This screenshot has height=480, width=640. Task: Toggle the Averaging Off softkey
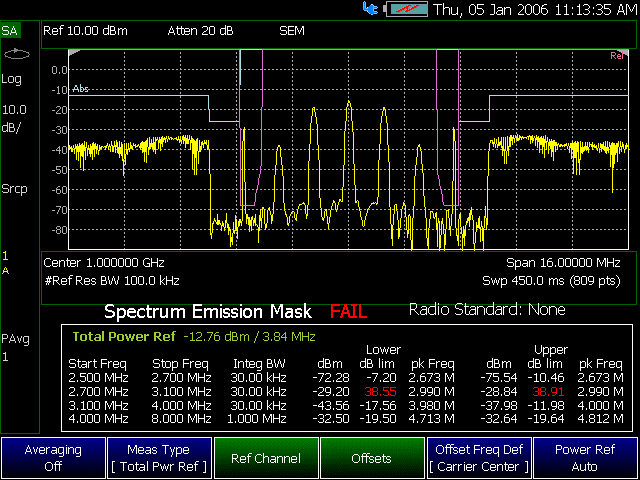click(x=53, y=458)
